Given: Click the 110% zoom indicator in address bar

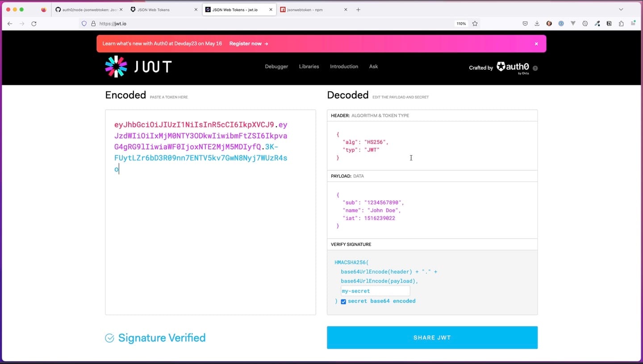Looking at the screenshot, I should [461, 24].
